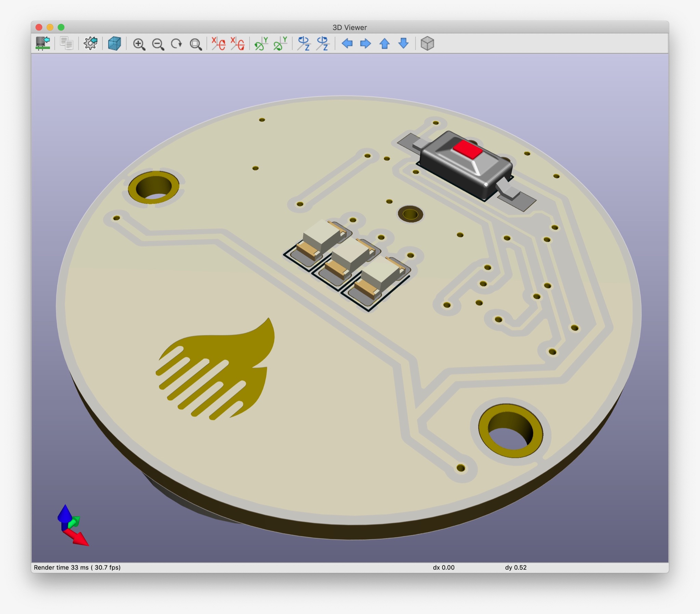Copy 3D image to clipboard

[66, 43]
